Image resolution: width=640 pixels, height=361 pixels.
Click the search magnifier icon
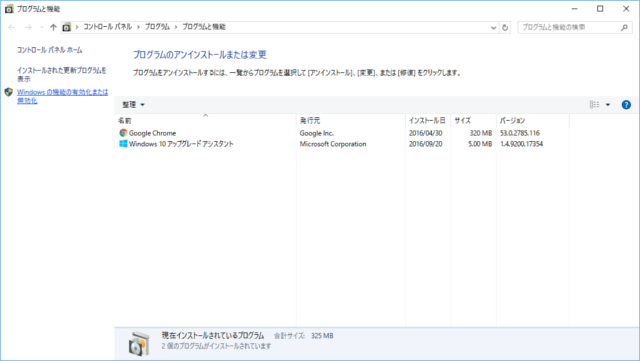click(x=624, y=27)
